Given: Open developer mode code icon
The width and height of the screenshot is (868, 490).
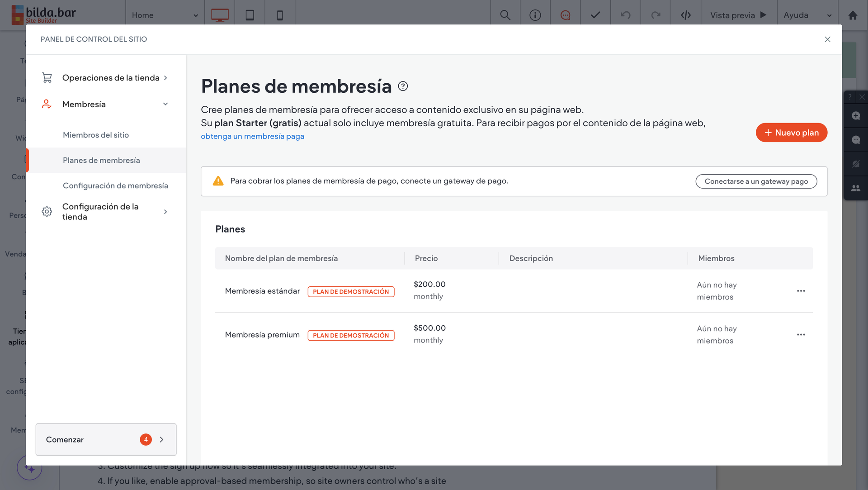Looking at the screenshot, I should click(x=686, y=15).
